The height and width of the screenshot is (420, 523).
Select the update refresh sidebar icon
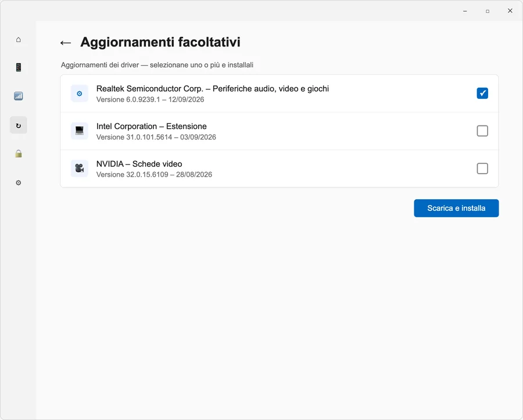(x=19, y=125)
